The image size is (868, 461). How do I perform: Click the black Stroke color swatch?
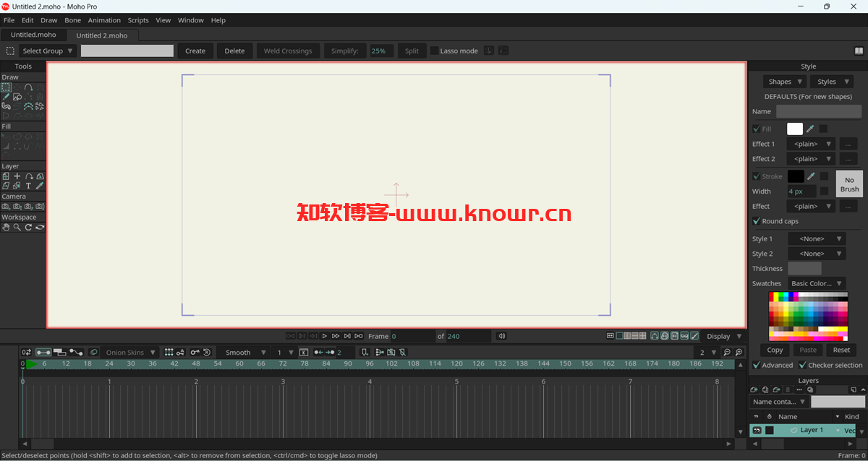[x=796, y=176]
